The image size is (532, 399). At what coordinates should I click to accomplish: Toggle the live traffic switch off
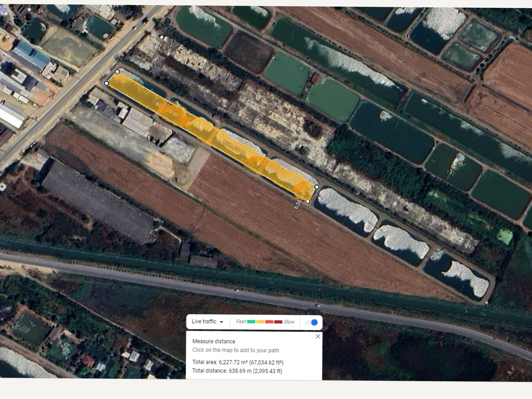pos(312,322)
